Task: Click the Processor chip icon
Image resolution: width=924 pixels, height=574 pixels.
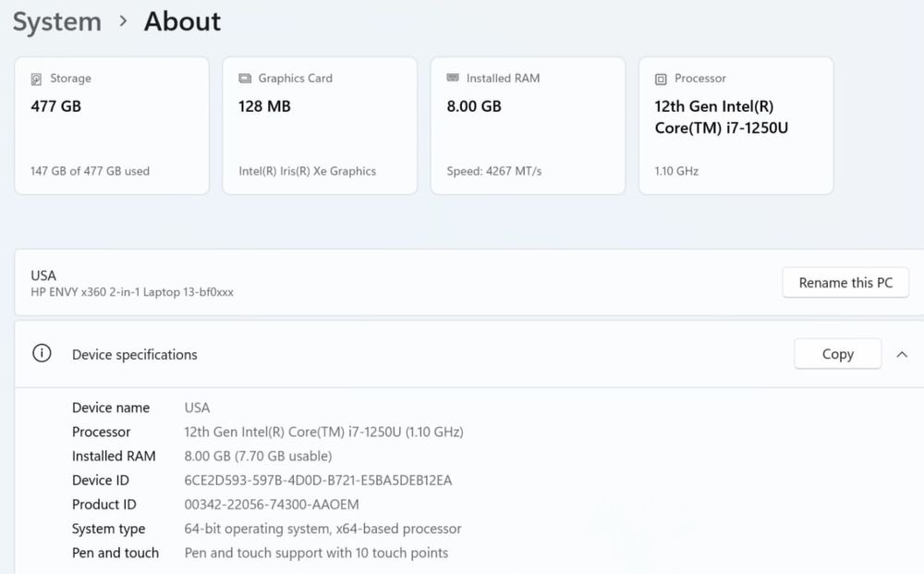Action: click(x=661, y=79)
